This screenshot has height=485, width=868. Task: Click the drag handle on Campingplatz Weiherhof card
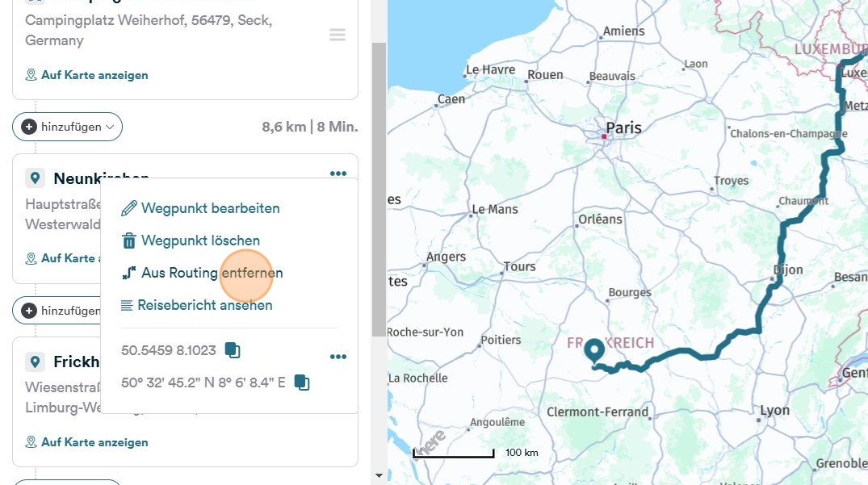tap(338, 35)
